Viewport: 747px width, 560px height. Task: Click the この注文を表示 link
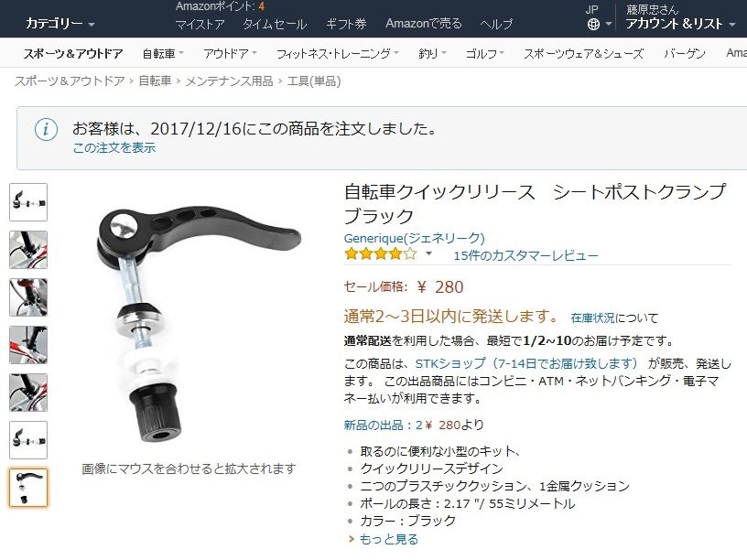(x=114, y=147)
